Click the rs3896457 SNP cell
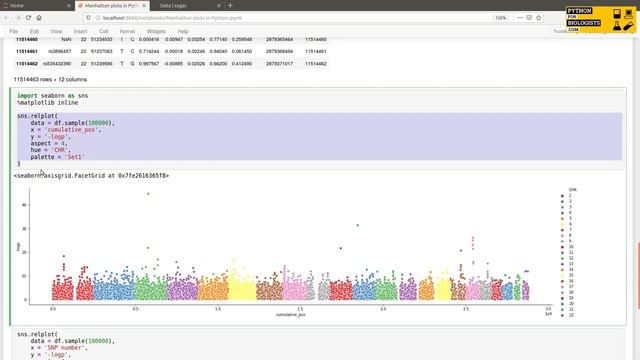 tap(60, 51)
